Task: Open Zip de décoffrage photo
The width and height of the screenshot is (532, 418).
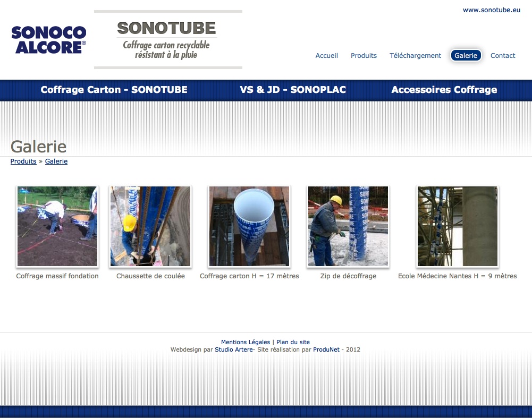Action: pos(348,226)
